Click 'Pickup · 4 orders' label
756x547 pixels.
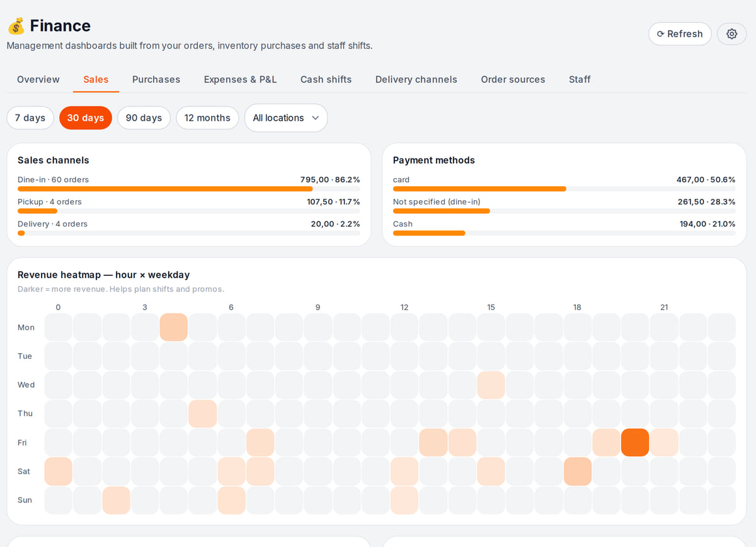(50, 201)
